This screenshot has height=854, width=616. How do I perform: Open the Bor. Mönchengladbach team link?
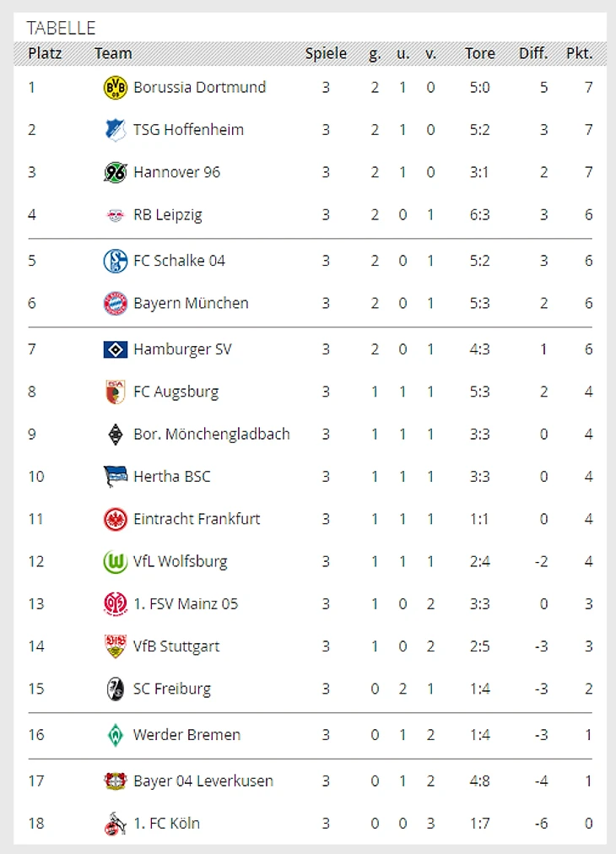(x=211, y=434)
